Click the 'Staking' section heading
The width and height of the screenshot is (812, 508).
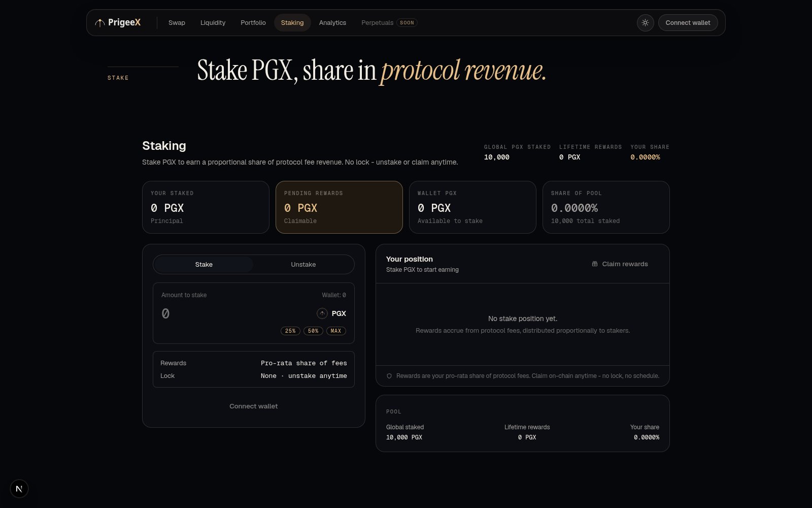pos(164,146)
